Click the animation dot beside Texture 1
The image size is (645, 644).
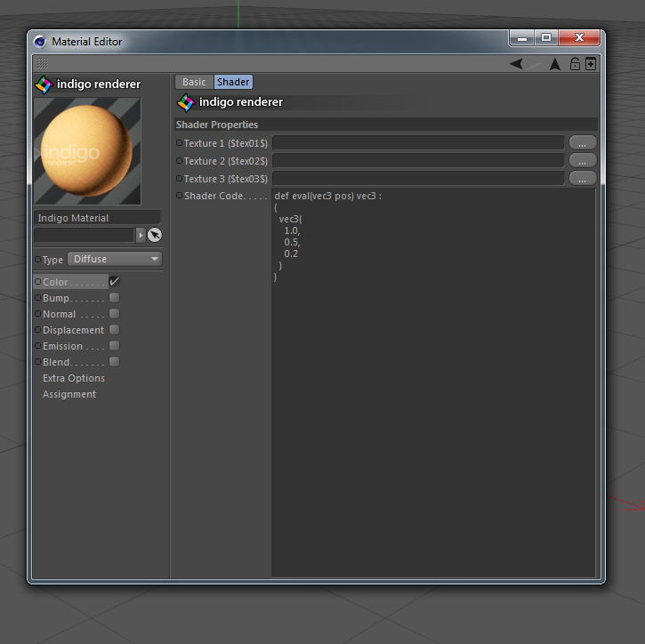(x=180, y=142)
